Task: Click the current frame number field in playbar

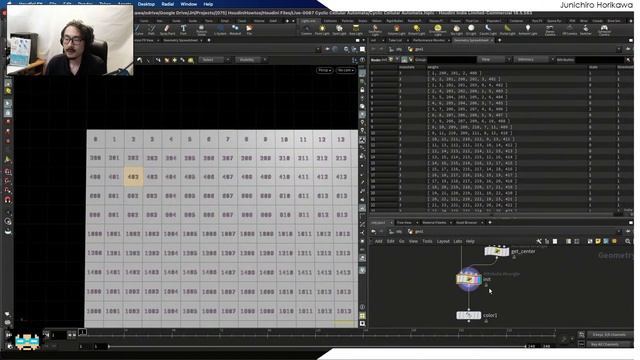Action: click(58, 335)
